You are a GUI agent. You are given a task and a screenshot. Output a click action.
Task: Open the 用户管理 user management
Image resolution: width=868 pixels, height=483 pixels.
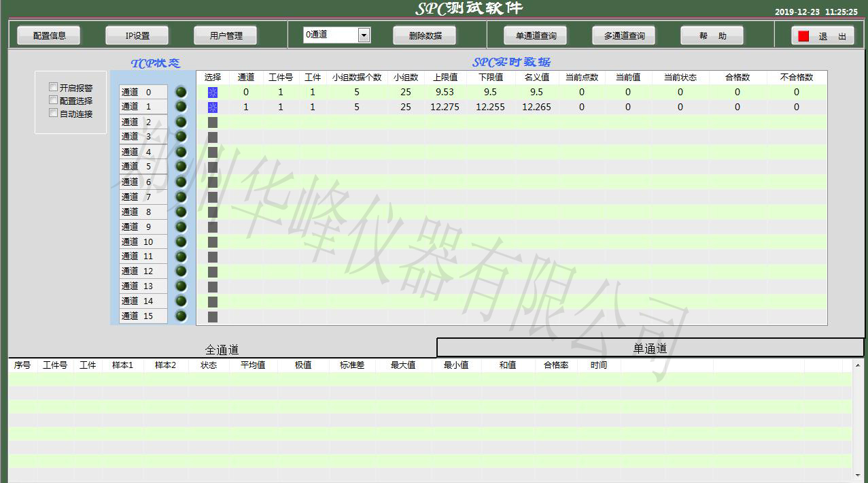click(226, 36)
